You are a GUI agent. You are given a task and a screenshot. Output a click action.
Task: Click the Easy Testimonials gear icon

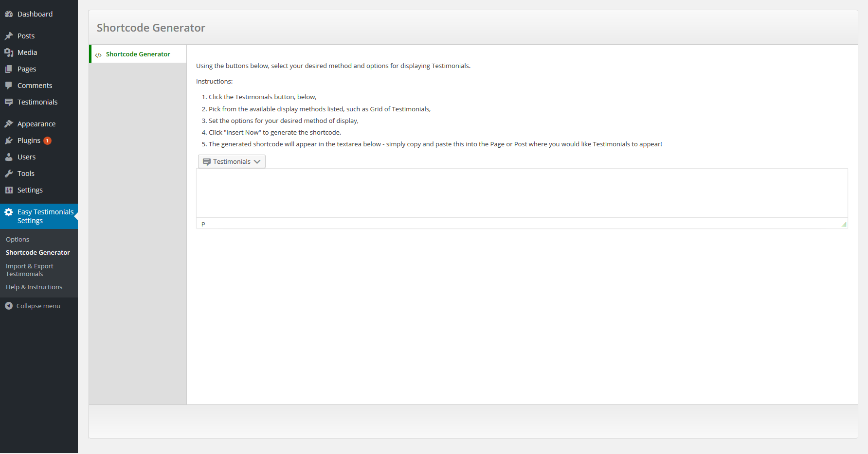tap(9, 212)
